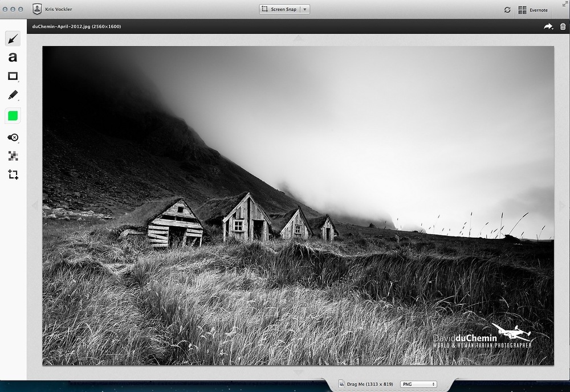Image resolution: width=570 pixels, height=392 pixels.
Task: Select the Text tool
Action: [x=13, y=58]
